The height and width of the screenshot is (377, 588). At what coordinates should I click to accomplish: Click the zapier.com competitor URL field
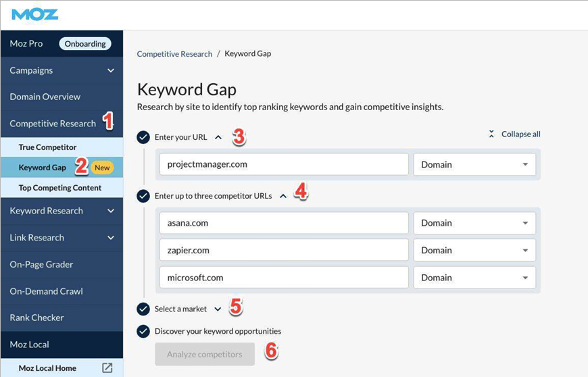(284, 250)
